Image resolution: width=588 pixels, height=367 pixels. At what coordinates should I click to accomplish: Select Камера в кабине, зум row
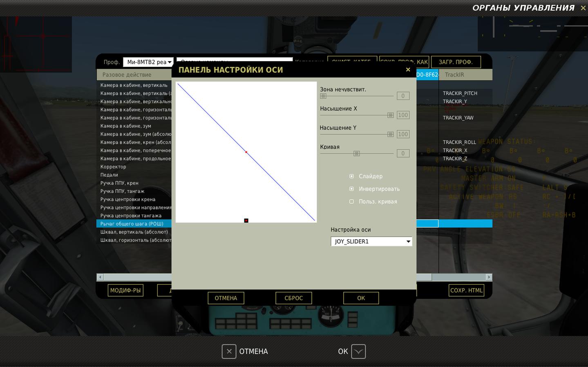pyautogui.click(x=134, y=126)
